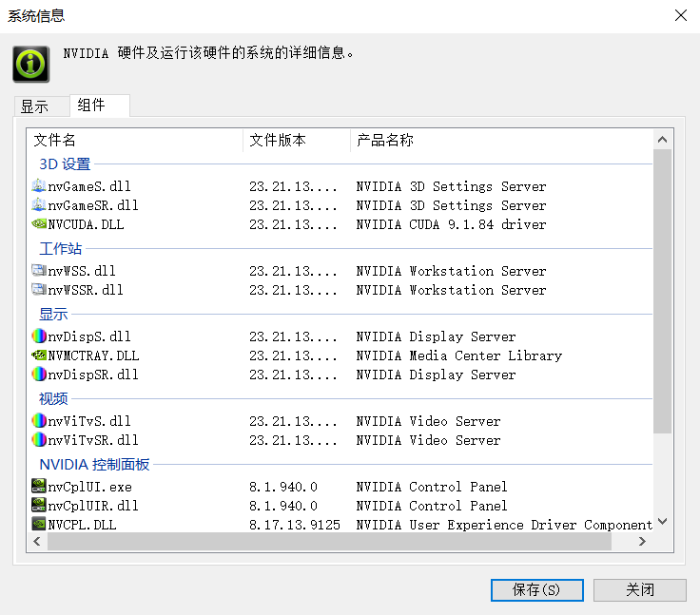The image size is (700, 615).
Task: Click the vertical scrollbar down arrow
Action: click(663, 521)
